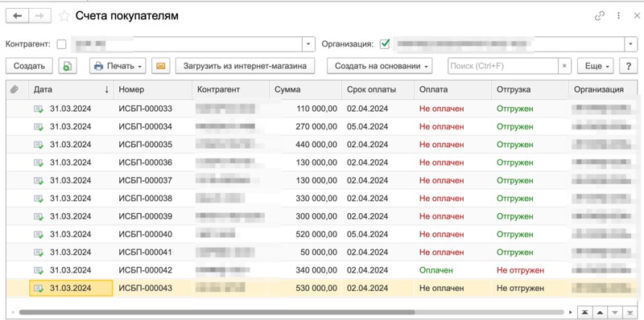
Task: Click the Поиск (Ctrl+F) search field
Action: (x=503, y=66)
